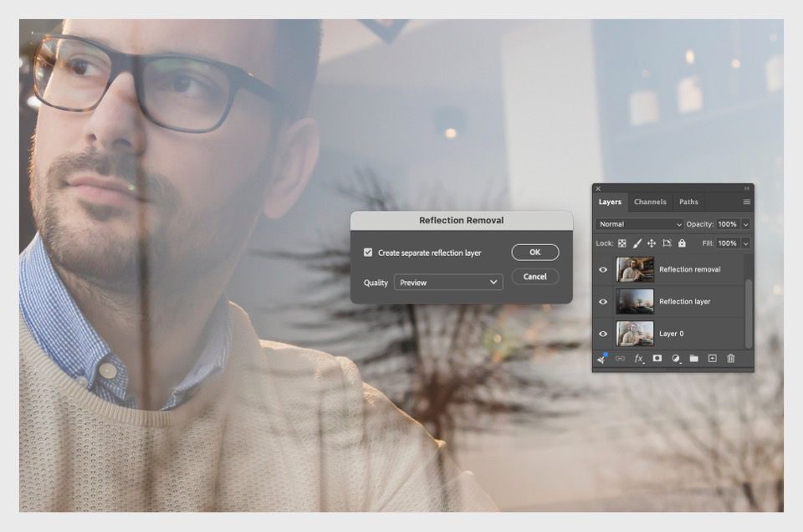Viewport: 803px width, 532px height.
Task: Toggle lock transparent pixels in the Layers panel
Action: pyautogui.click(x=621, y=243)
